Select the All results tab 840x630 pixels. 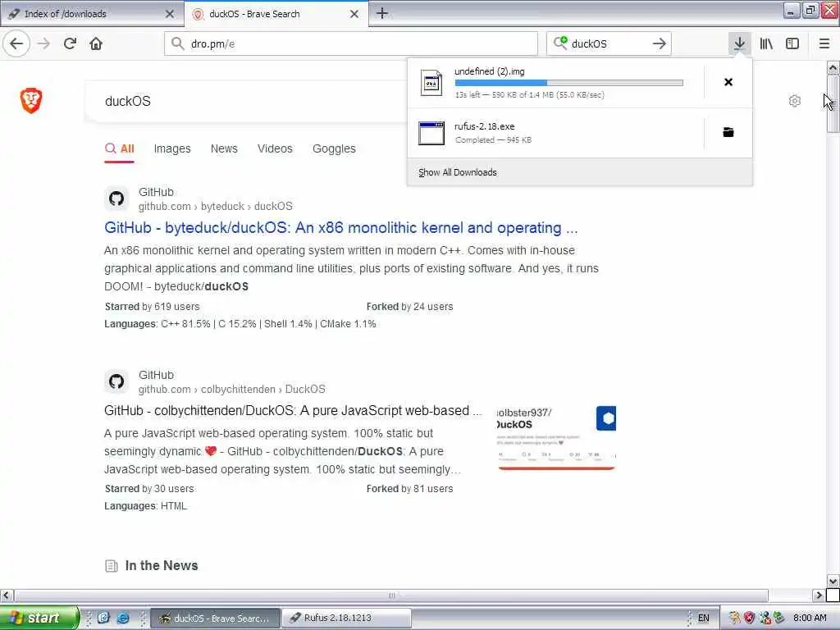tap(119, 149)
